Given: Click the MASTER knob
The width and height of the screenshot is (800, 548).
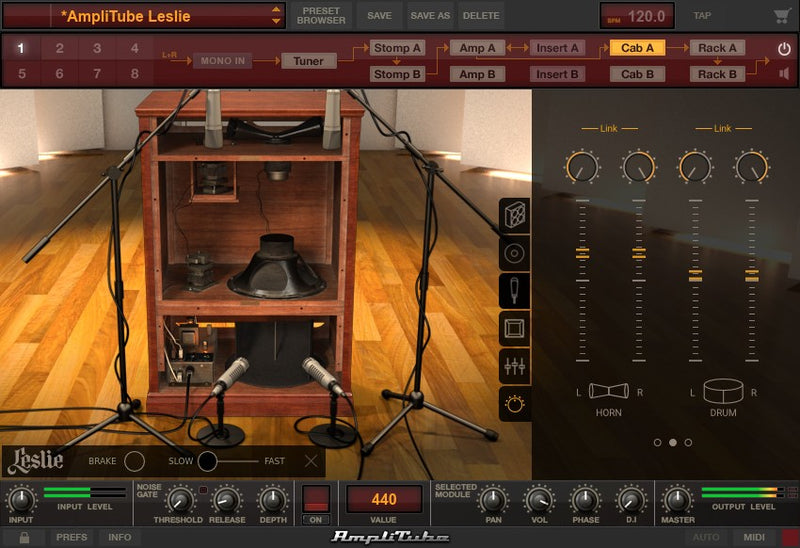Looking at the screenshot, I should 678,501.
